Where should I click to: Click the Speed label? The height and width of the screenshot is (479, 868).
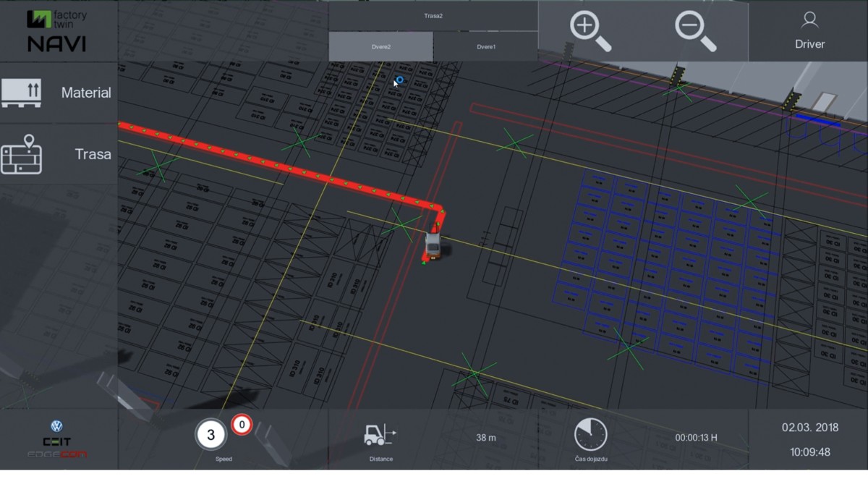(224, 459)
